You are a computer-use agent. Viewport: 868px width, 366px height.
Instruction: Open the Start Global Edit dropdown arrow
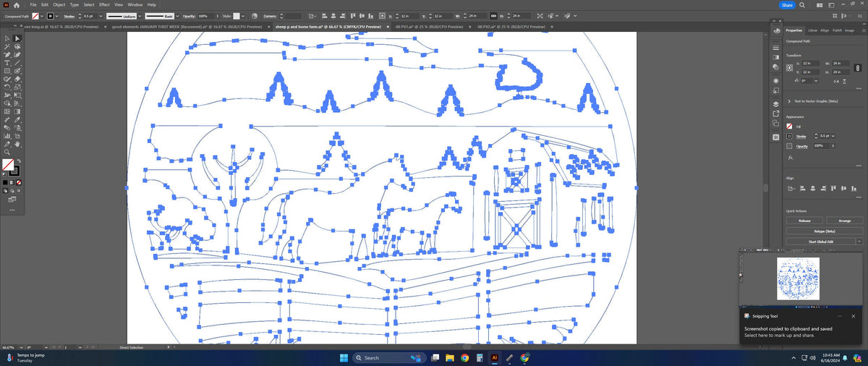(x=859, y=242)
